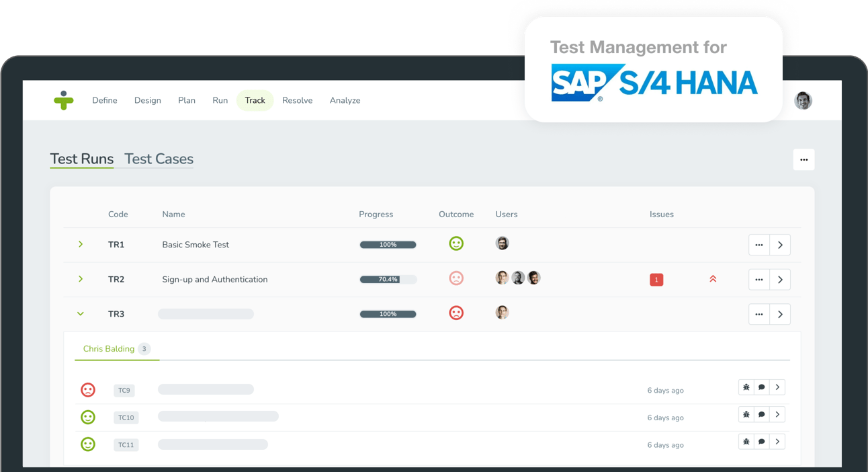Click the sad face outcome icon for TR3

[457, 313]
